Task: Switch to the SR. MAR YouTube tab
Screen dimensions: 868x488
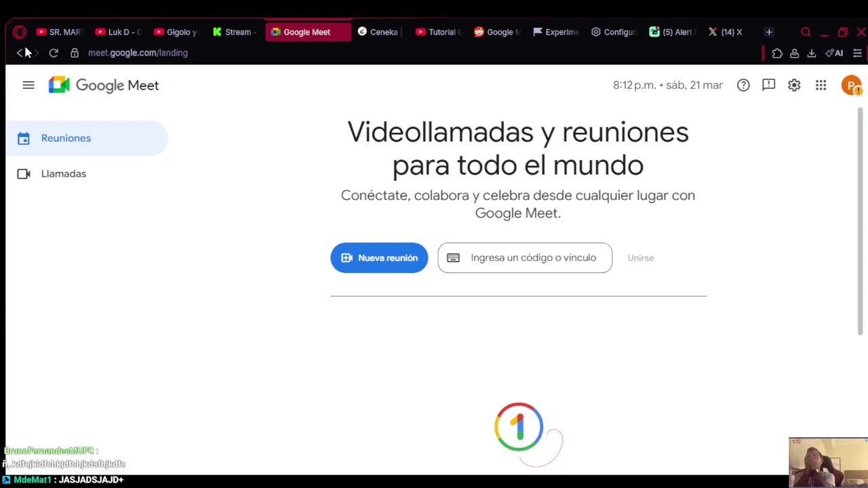Action: tap(60, 32)
